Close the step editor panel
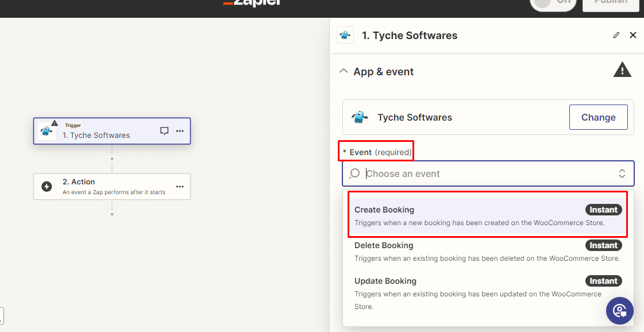This screenshot has height=332, width=644. click(633, 36)
